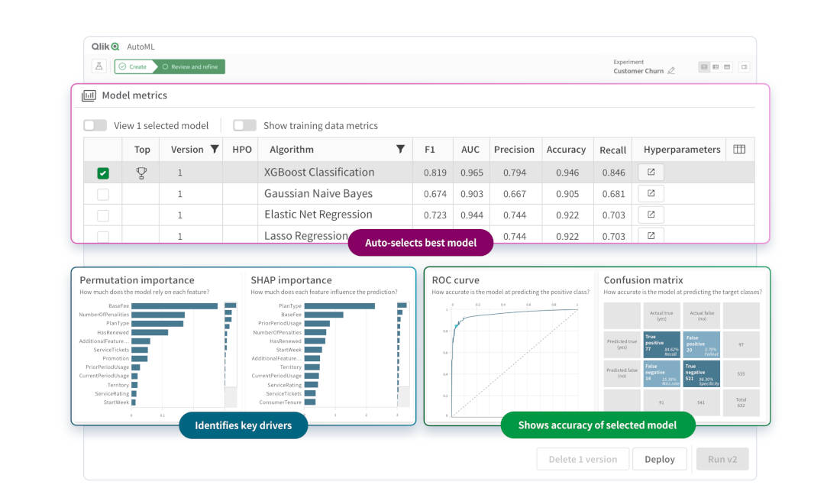Click the trophy icon beside XGBoost Classification
Screen dimensions: 840x504
[141, 171]
